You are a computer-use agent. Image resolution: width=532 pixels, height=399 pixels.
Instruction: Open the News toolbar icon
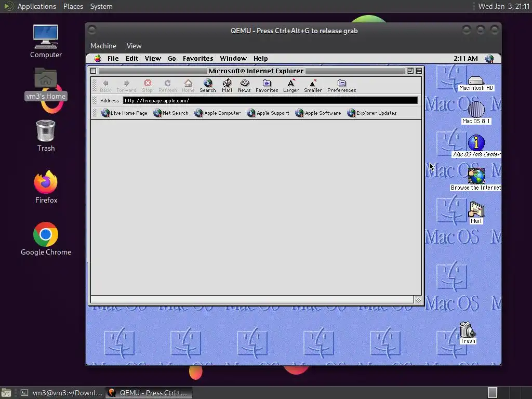coord(244,86)
